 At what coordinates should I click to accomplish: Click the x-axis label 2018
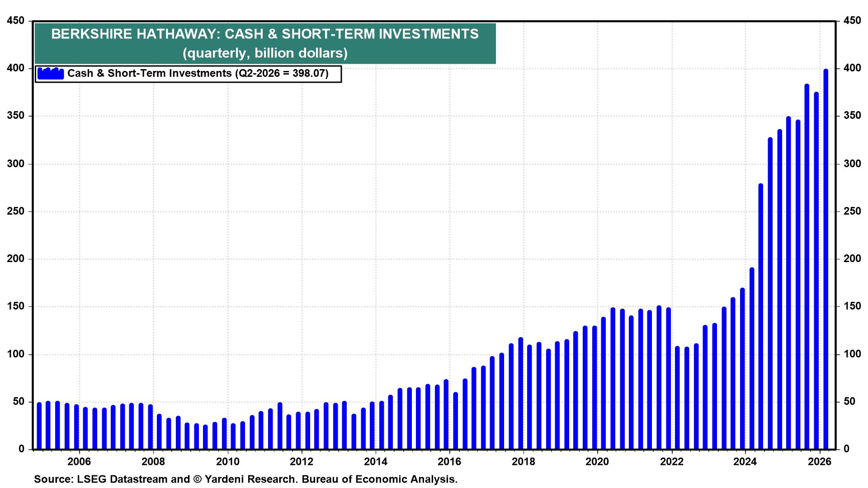(524, 461)
